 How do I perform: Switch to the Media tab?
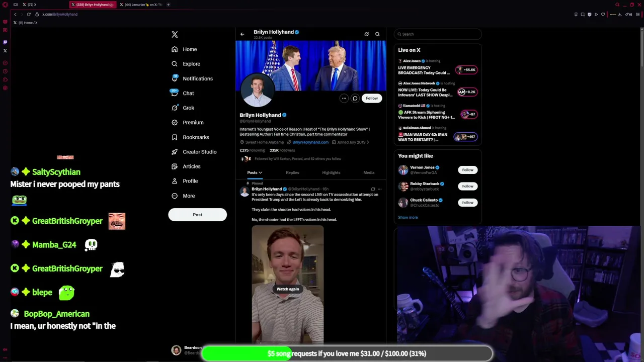click(x=369, y=172)
